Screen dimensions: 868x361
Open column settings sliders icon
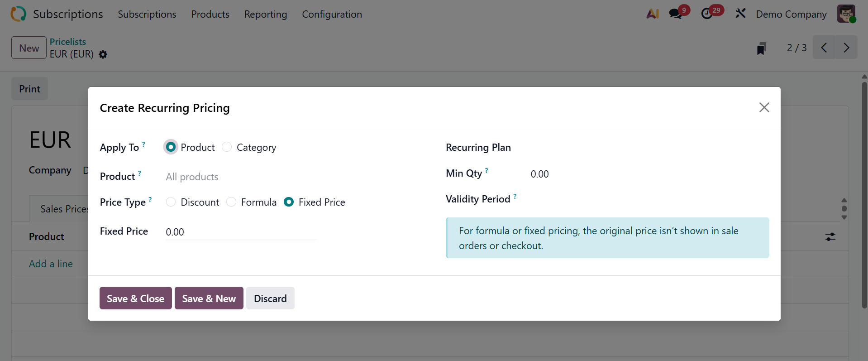click(x=830, y=236)
